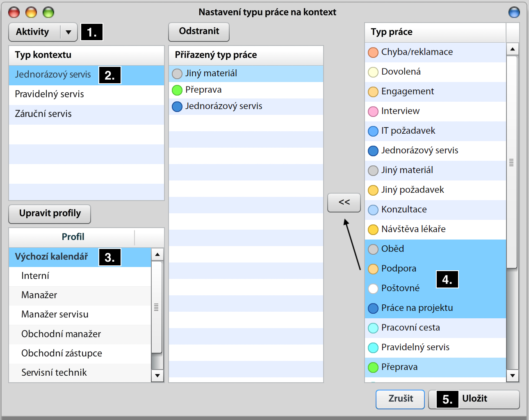Select Pravidelný servis context type
Screen dimensions: 529x420
click(x=49, y=94)
